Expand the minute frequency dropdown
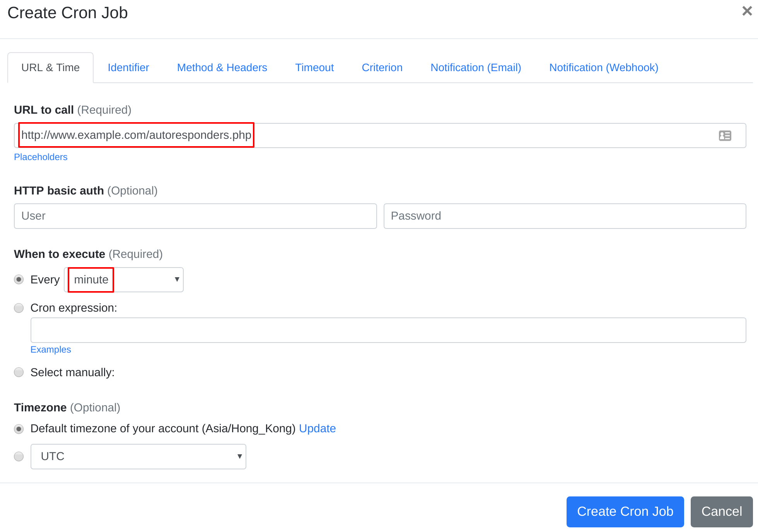758x532 pixels. click(123, 279)
